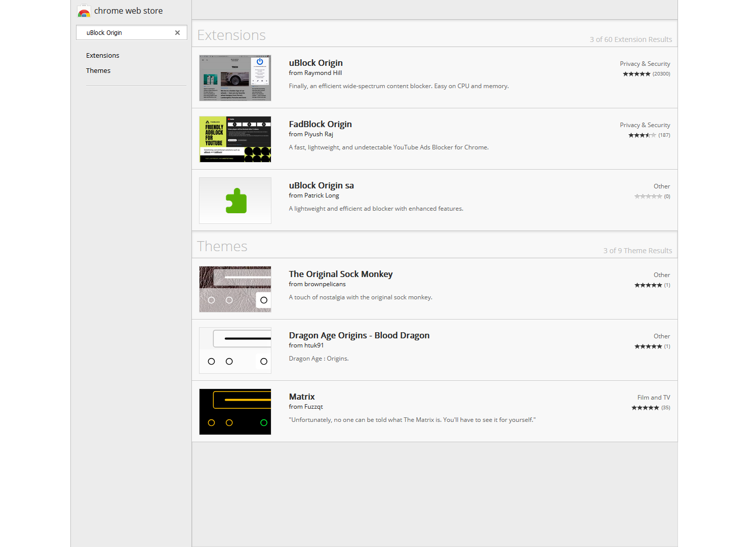Open the uBlock Origin sa title
This screenshot has height=547, width=756.
[322, 185]
